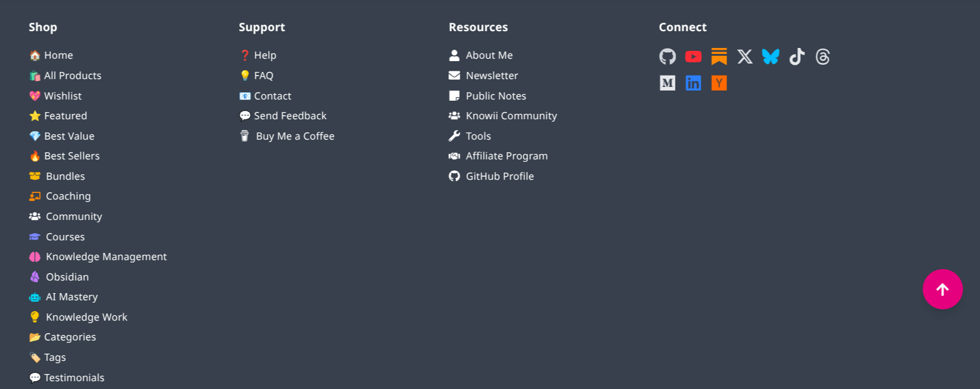Open Buy Me a Coffee link
The width and height of the screenshot is (980, 389).
click(294, 136)
